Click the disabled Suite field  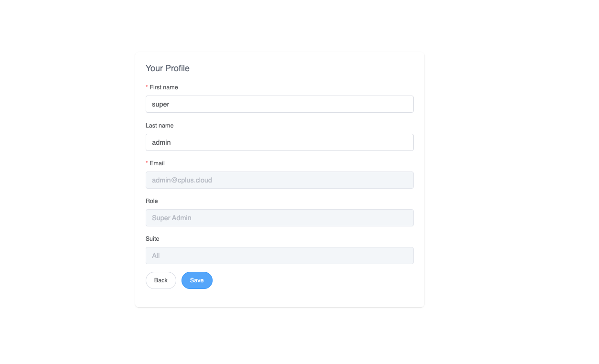(279, 256)
